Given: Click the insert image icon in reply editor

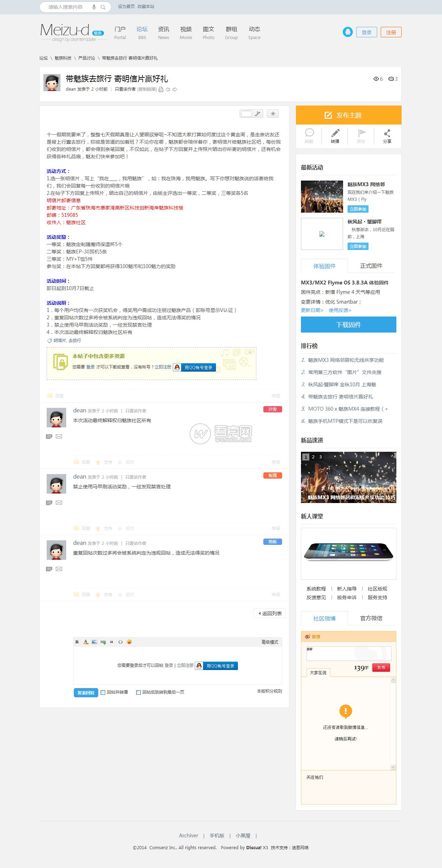Looking at the screenshot, I should 94,642.
